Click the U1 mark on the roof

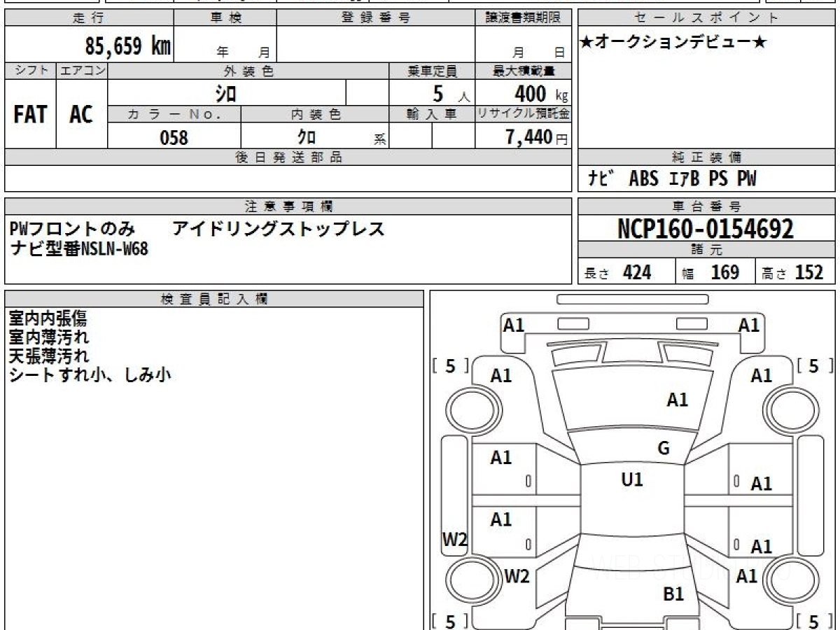(x=632, y=479)
